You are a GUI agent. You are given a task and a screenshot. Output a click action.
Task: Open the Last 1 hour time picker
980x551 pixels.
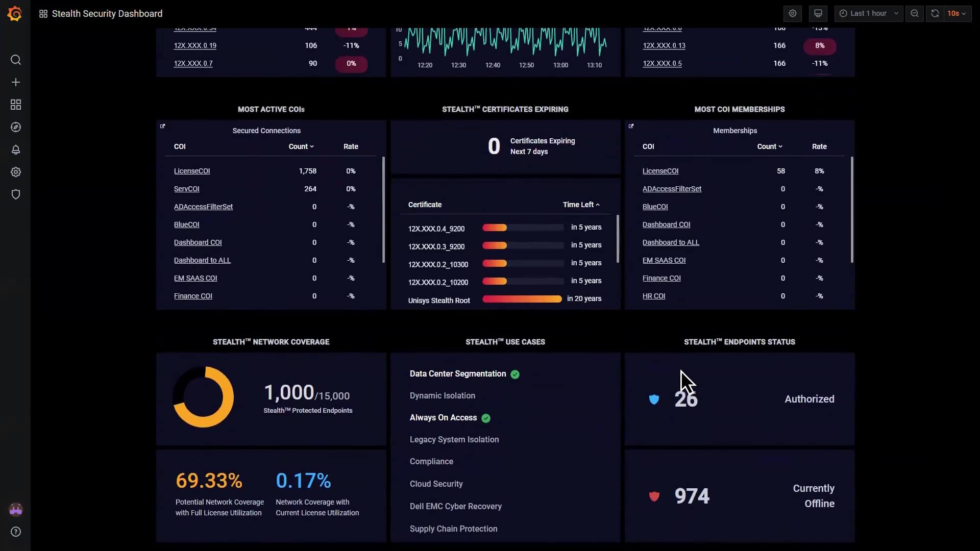pos(869,14)
